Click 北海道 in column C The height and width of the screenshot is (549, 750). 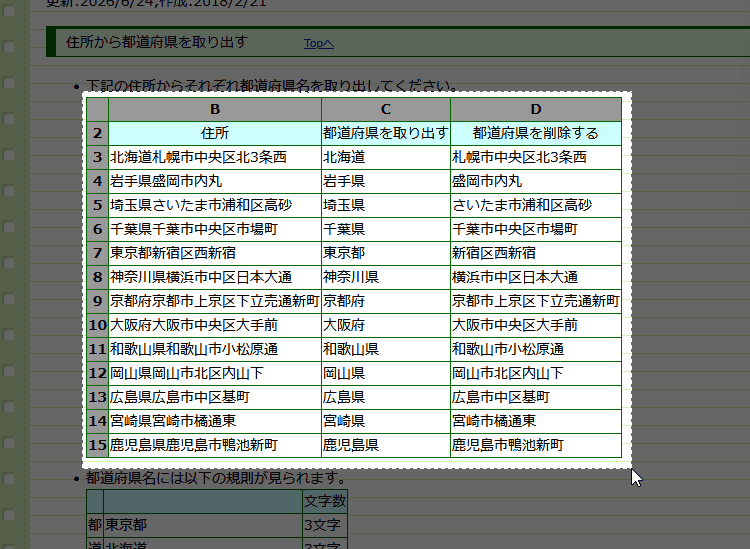point(386,157)
